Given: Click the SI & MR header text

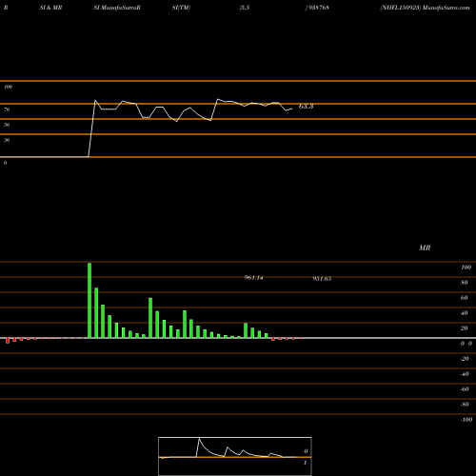Looking at the screenshot, I should (x=50, y=8).
